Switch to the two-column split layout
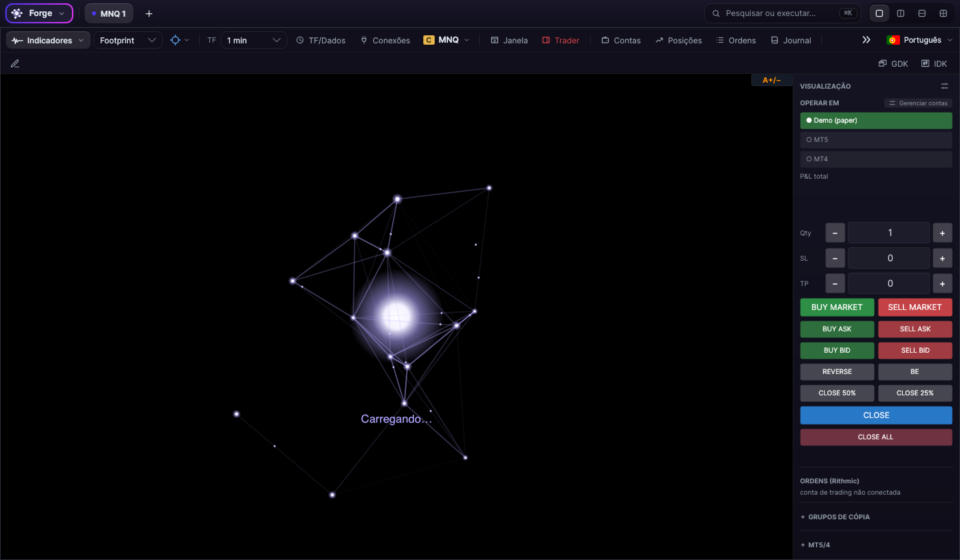 pos(901,13)
